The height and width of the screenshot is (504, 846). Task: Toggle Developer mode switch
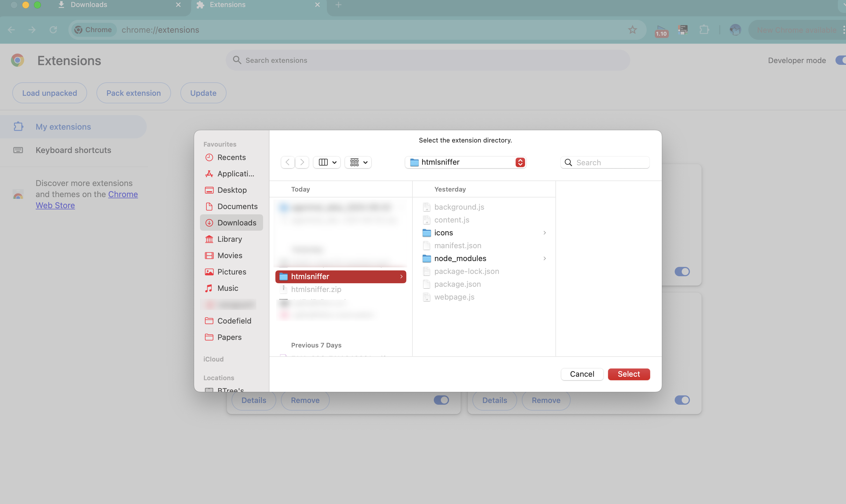click(x=840, y=60)
